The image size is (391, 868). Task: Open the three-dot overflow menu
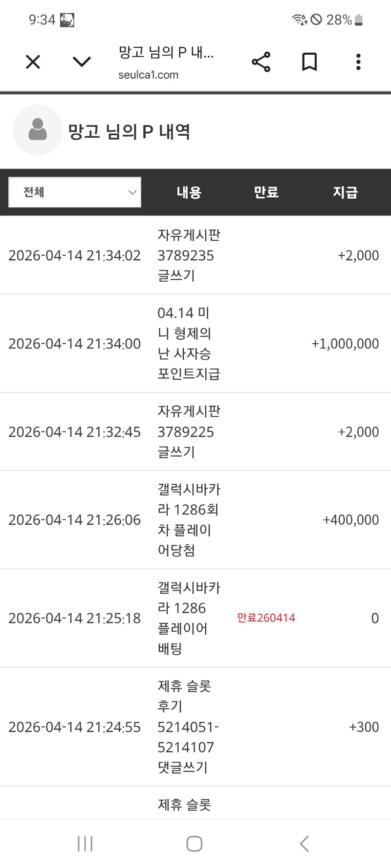click(358, 62)
